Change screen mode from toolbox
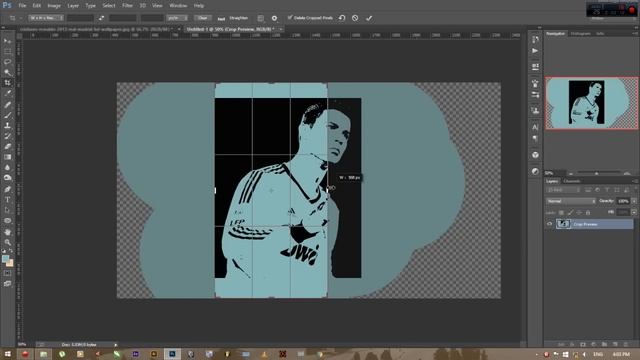The image size is (640, 360). (7, 284)
